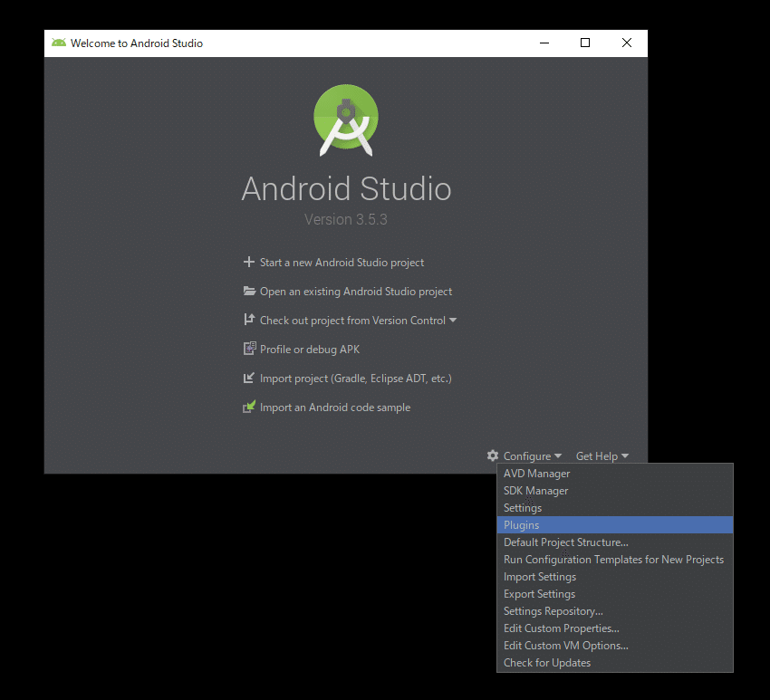Viewport: 770px width, 700px height.
Task: Open Run Configuration Templates for New Projects
Action: [615, 559]
